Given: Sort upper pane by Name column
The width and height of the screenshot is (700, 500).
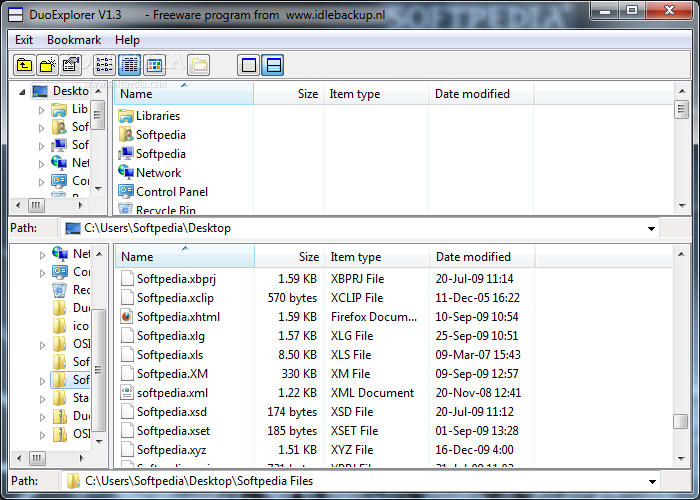Looking at the screenshot, I should 184,94.
